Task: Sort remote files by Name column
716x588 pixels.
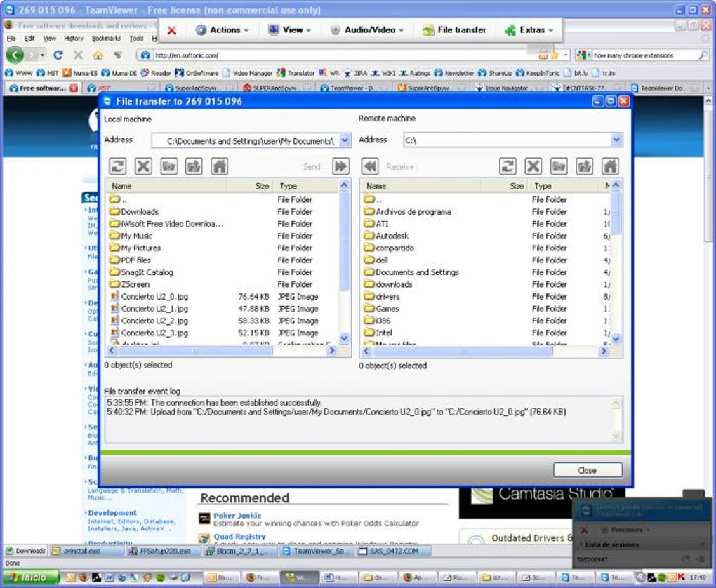Action: [x=421, y=186]
